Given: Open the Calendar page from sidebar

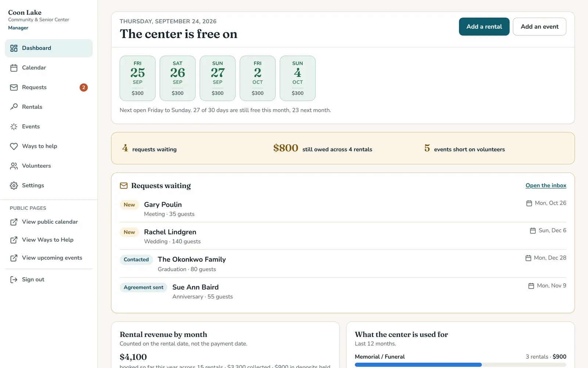Looking at the screenshot, I should tap(49, 68).
